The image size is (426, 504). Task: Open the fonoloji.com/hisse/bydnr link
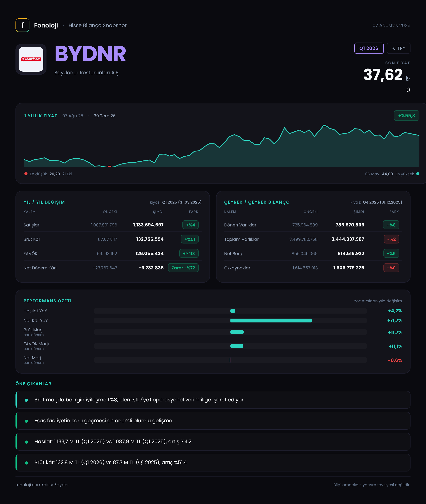42,485
